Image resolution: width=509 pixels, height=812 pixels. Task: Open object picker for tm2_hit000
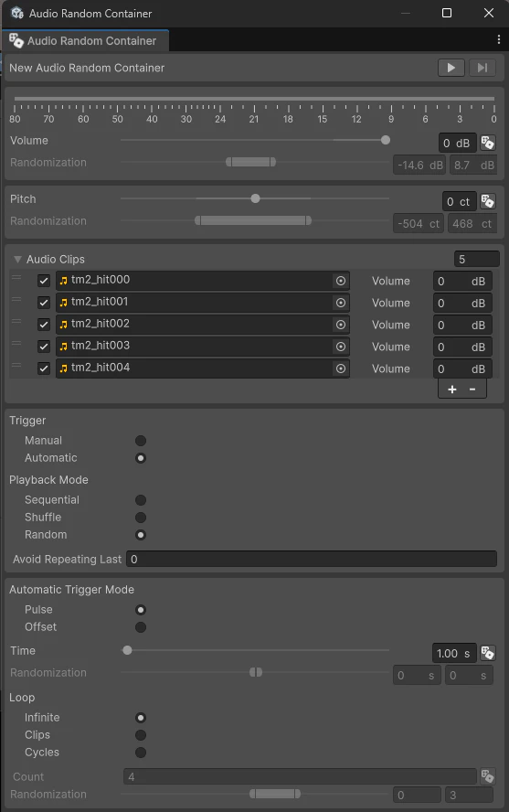point(340,281)
